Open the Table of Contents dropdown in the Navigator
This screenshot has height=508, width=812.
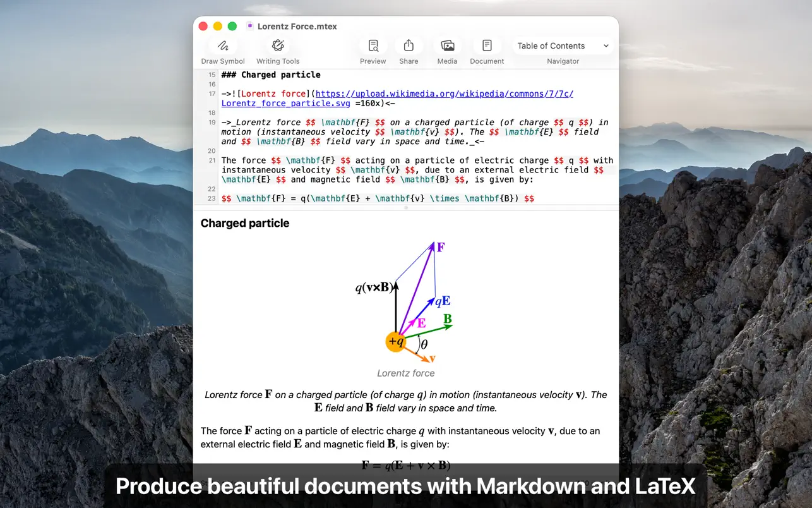click(561, 45)
